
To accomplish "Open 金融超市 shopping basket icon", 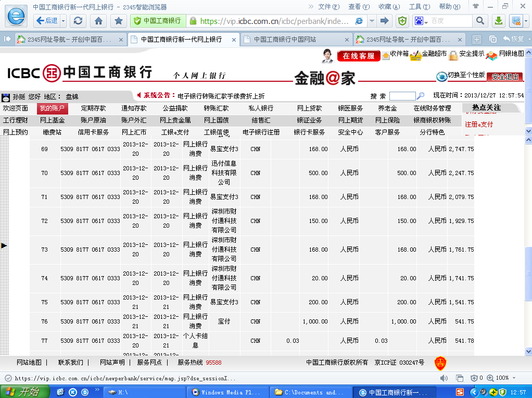I will click(x=415, y=55).
